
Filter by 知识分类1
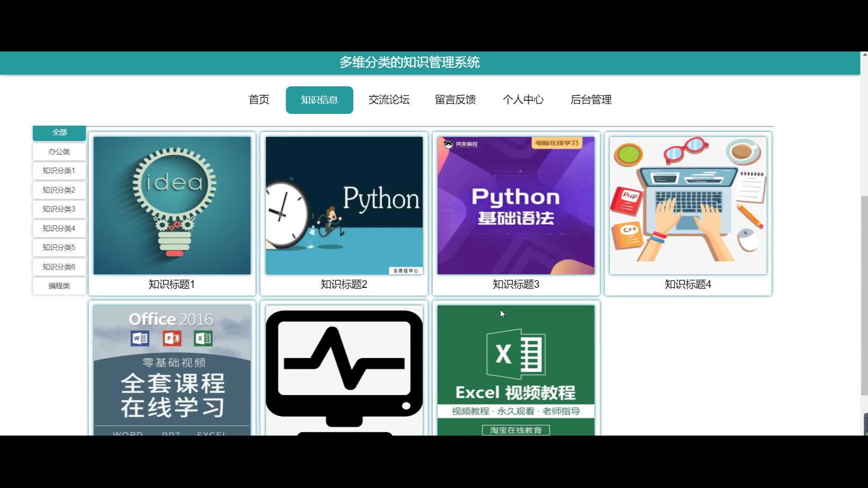[x=59, y=171]
